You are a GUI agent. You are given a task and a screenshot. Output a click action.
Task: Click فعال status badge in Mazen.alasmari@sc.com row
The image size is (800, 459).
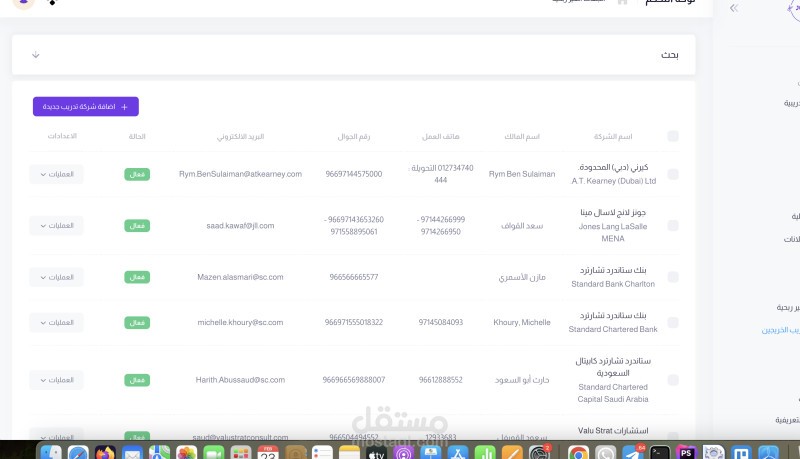137,277
